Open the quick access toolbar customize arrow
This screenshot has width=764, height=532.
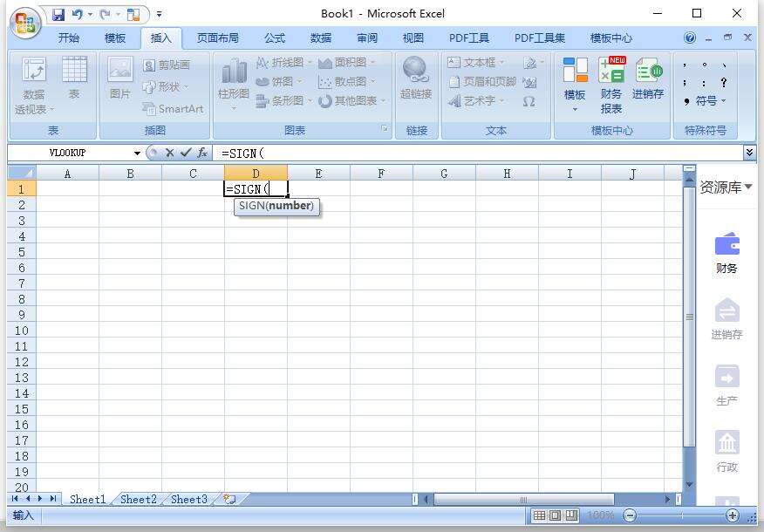tap(160, 15)
